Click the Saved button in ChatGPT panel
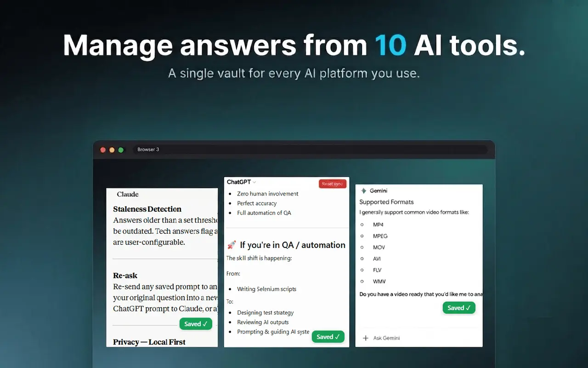588x368 pixels. click(328, 337)
